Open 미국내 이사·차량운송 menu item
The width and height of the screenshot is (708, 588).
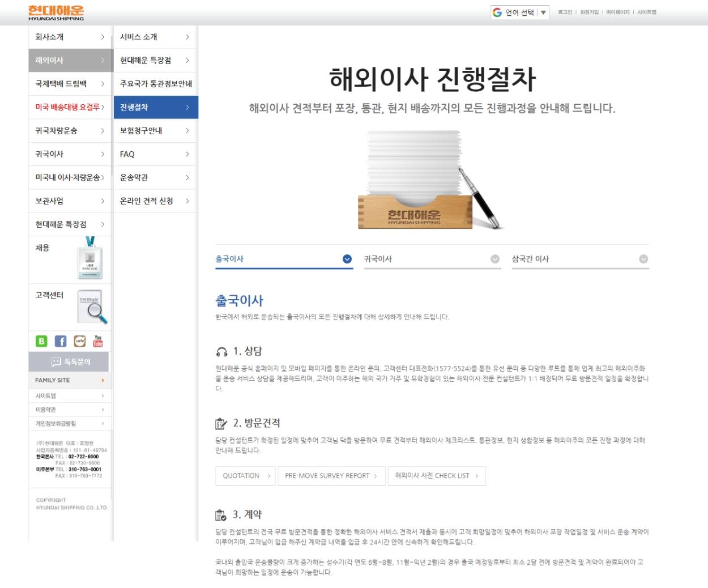(x=70, y=177)
